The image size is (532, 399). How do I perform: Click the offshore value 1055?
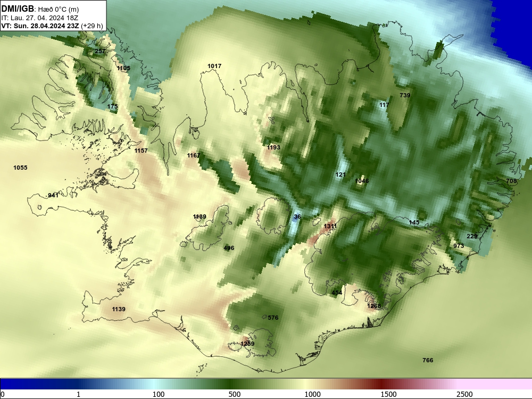pyautogui.click(x=20, y=168)
